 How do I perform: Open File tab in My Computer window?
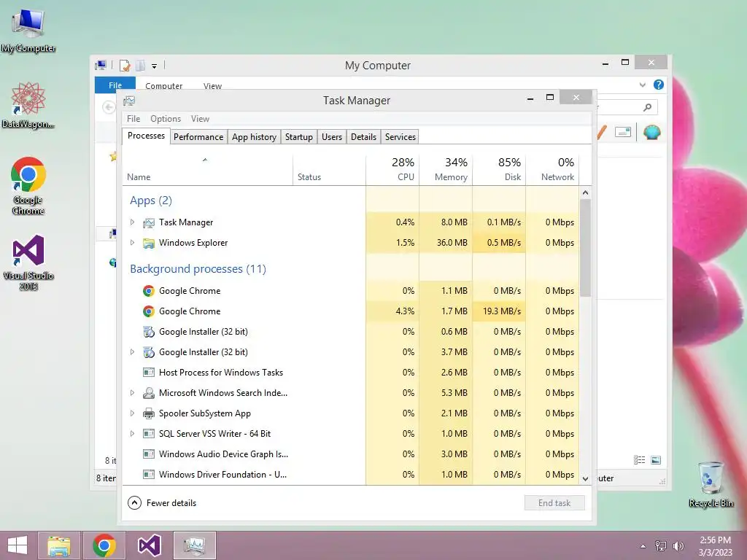(115, 85)
